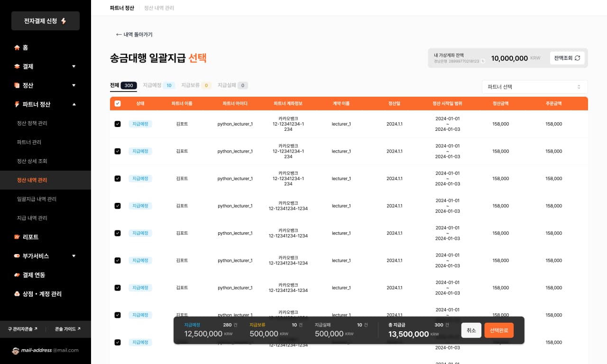The height and width of the screenshot is (364, 607).
Task: Refresh balance with 잔액조회 button
Action: click(567, 58)
